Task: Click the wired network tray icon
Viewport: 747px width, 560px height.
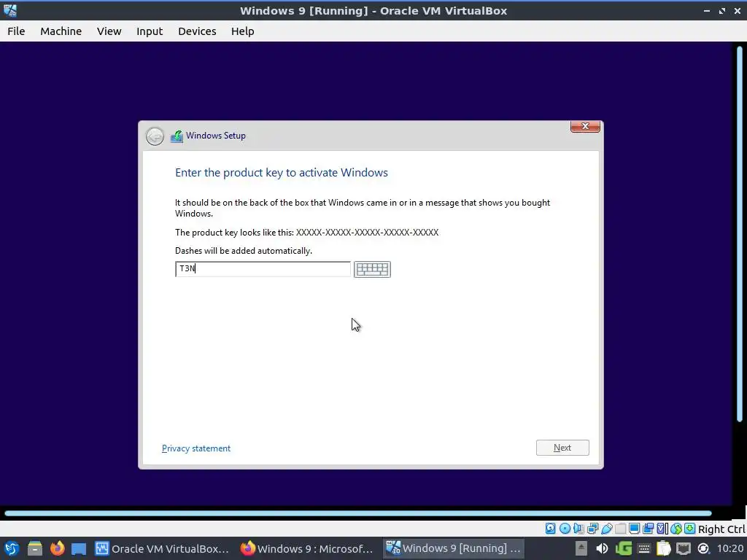Action: (684, 548)
